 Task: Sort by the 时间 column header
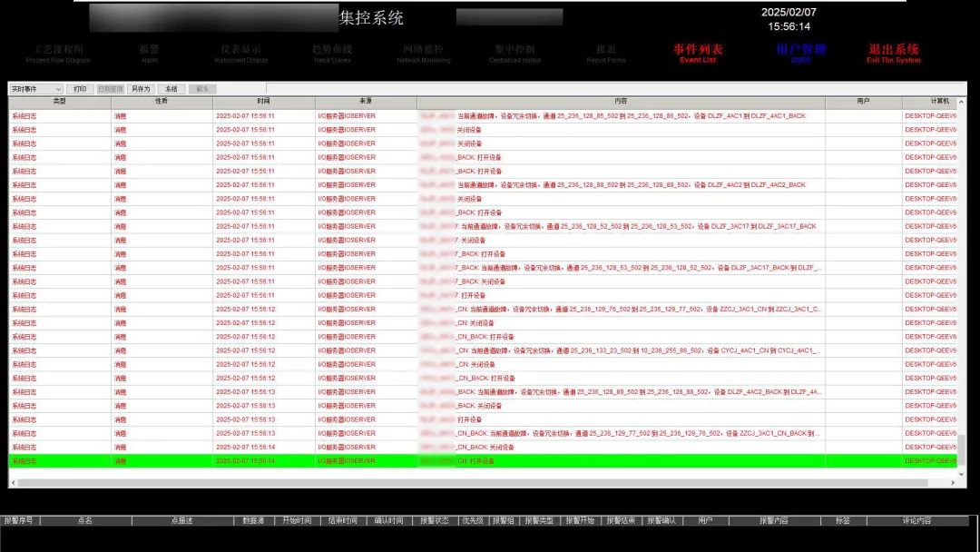(263, 102)
